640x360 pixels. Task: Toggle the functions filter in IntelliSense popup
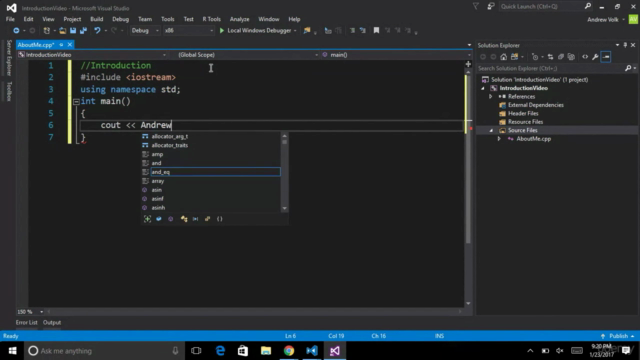[171, 219]
